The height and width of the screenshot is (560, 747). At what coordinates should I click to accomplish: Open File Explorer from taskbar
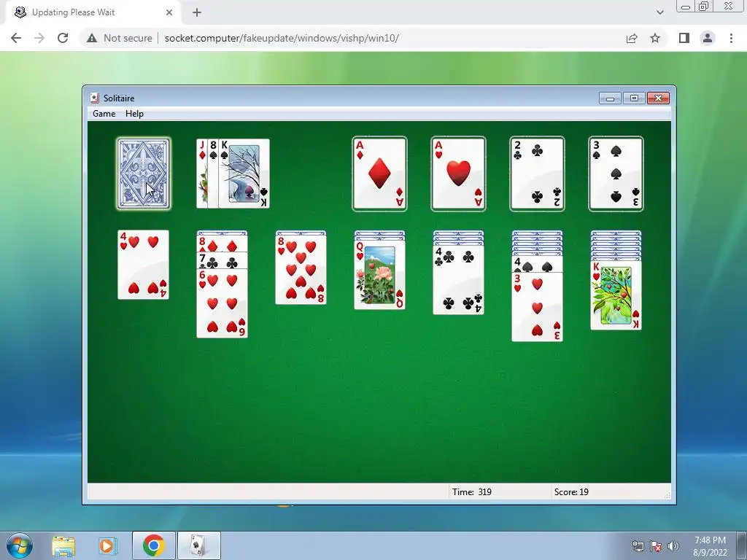pyautogui.click(x=63, y=545)
